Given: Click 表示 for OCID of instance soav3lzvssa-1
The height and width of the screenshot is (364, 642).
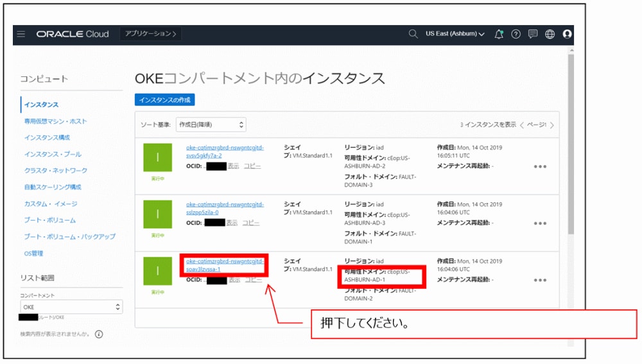Looking at the screenshot, I should coord(234,280).
